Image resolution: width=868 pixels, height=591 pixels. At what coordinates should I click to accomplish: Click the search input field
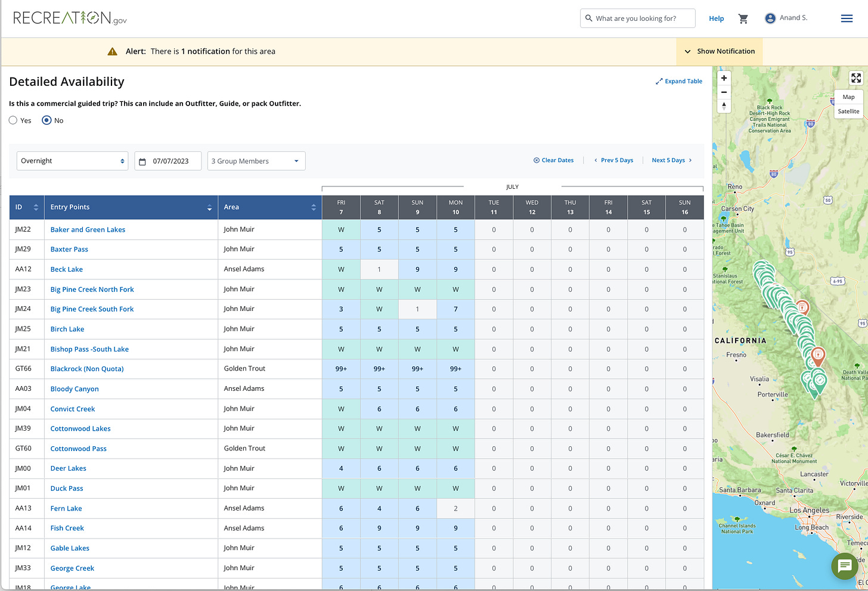[638, 18]
